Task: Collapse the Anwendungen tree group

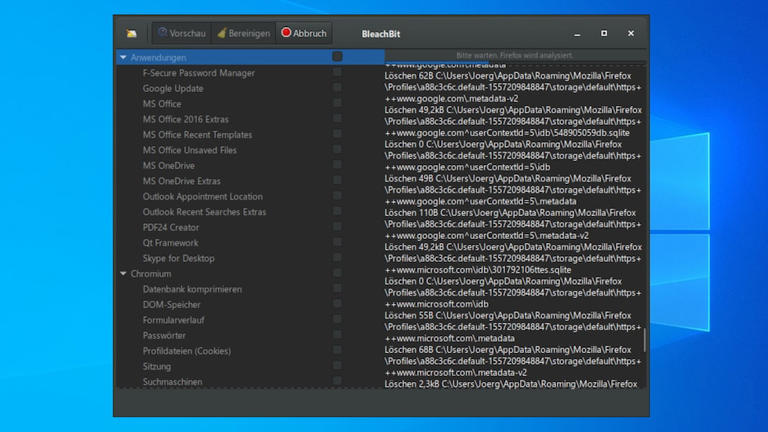Action: (x=123, y=58)
